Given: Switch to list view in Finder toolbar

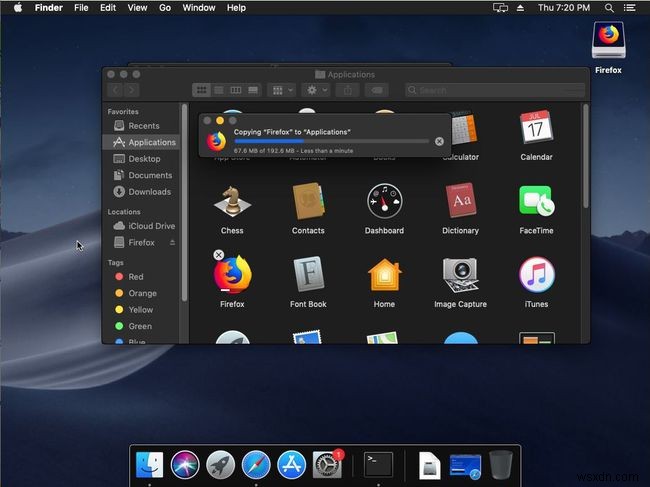Looking at the screenshot, I should coord(219,90).
